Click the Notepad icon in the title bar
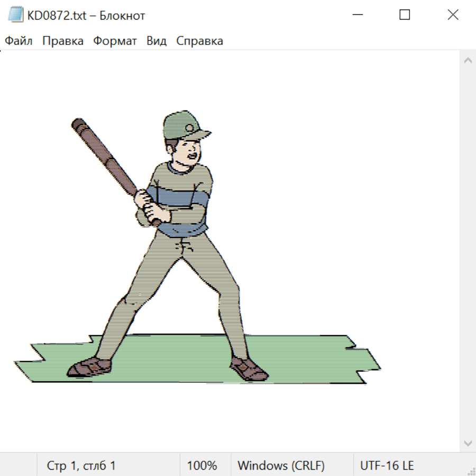 coord(15,15)
